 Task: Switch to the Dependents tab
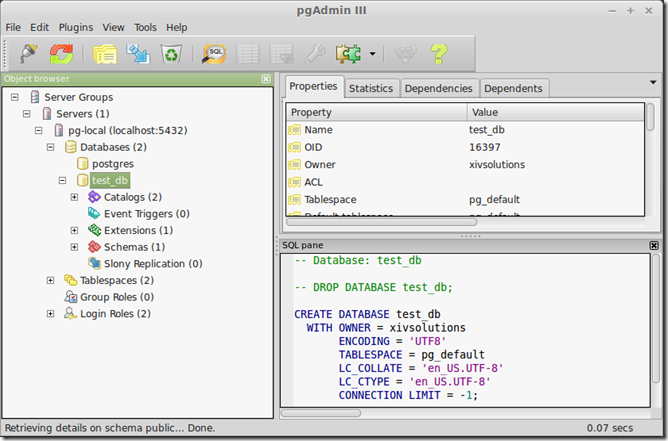pyautogui.click(x=513, y=88)
